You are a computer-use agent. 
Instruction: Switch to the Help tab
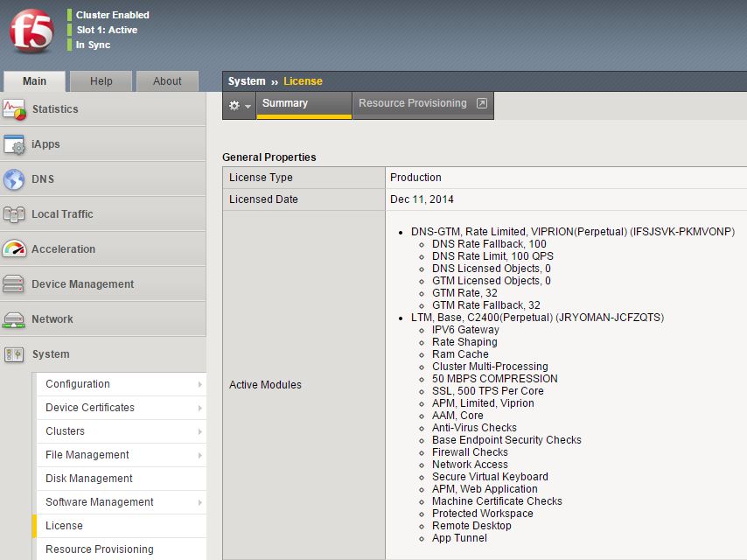coord(101,81)
